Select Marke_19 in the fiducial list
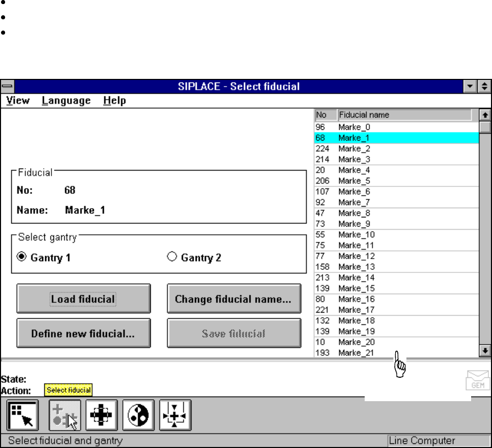 (396, 331)
